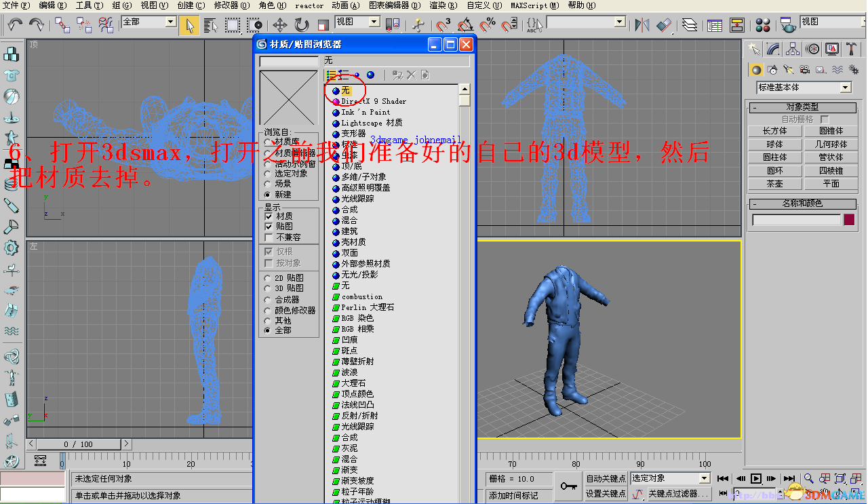Click the Bind to Space Warp icon
Screen dimensions: 868x504
click(x=106, y=25)
